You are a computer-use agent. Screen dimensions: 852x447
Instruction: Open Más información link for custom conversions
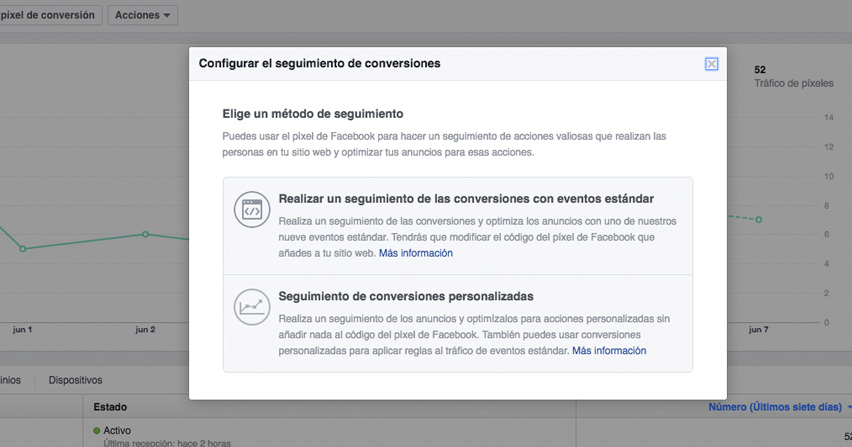[609, 351]
